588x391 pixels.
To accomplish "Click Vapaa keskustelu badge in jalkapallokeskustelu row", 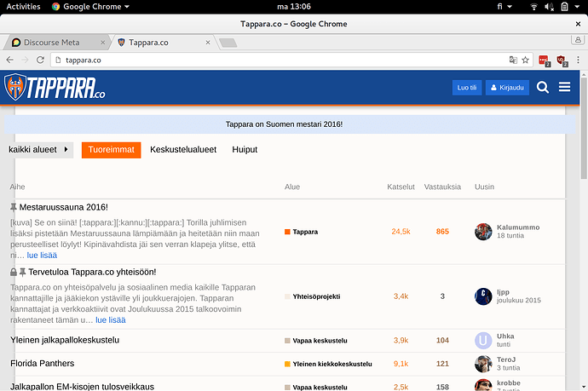I will 316,341.
